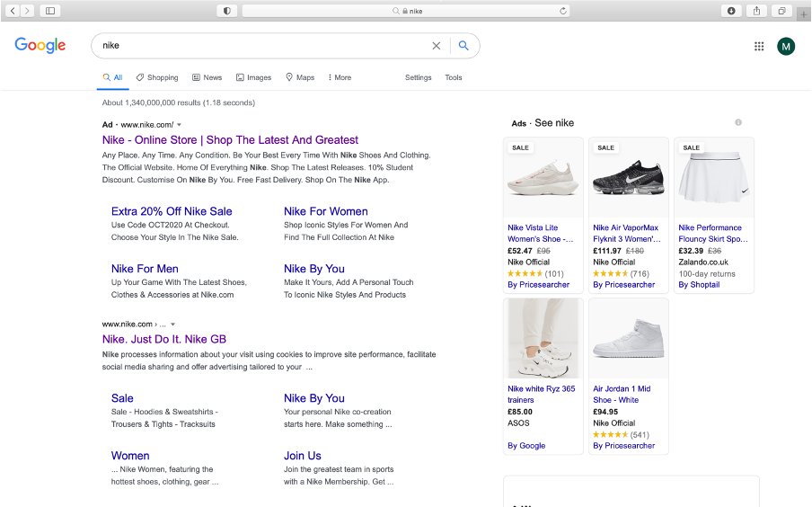812x507 pixels.
Task: Open 'Nike. Just Do It. Nike GB' result
Action: pos(164,340)
